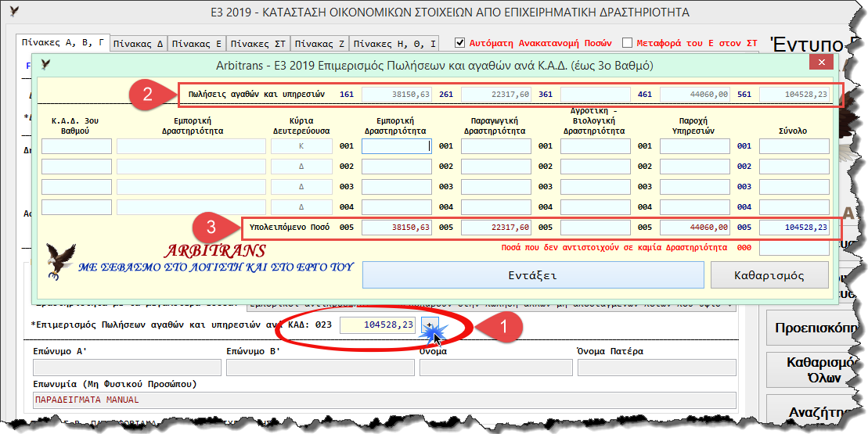Click the Εμπορική Δραστηριότητα amount field in row 001
The height and width of the screenshot is (434, 868).
[397, 146]
